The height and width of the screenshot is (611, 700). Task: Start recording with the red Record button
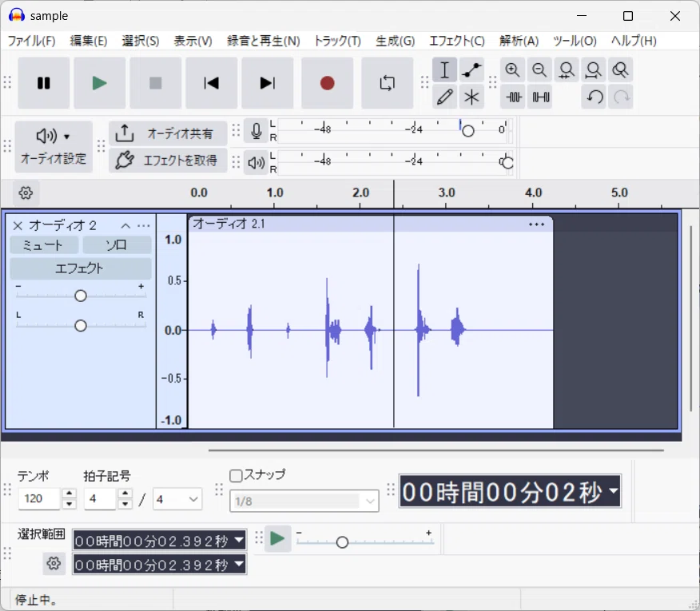(328, 83)
